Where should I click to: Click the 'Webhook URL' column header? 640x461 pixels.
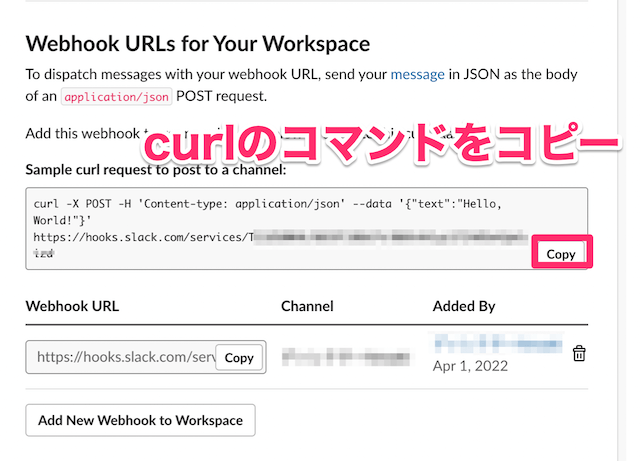point(72,306)
